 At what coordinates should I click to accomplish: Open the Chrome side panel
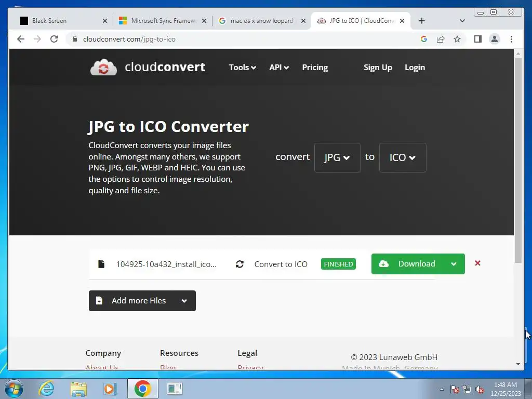[478, 39]
